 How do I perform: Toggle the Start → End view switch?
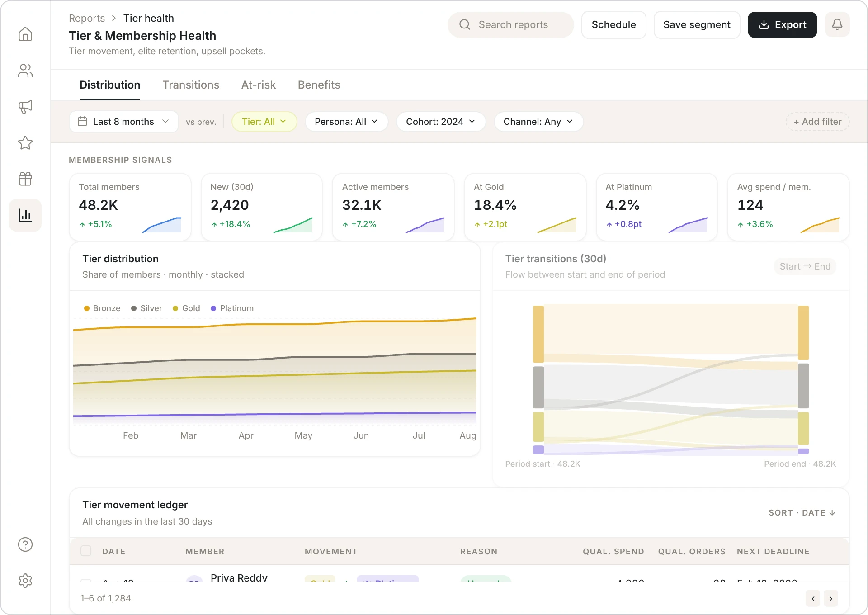805,266
